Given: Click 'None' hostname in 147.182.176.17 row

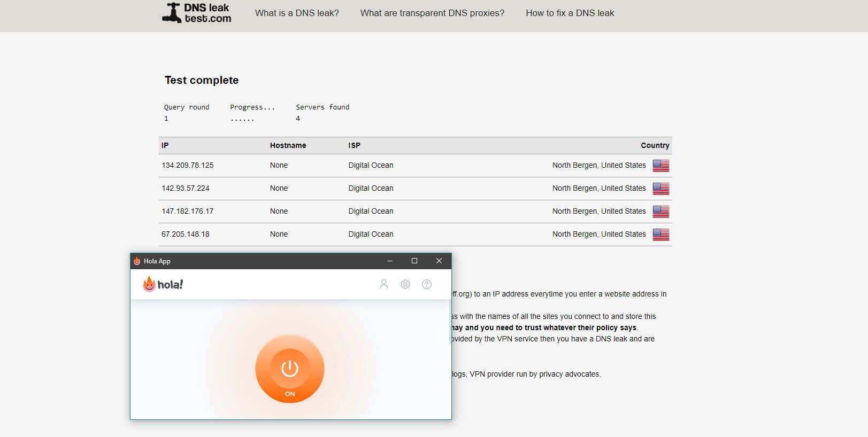Looking at the screenshot, I should [x=279, y=211].
